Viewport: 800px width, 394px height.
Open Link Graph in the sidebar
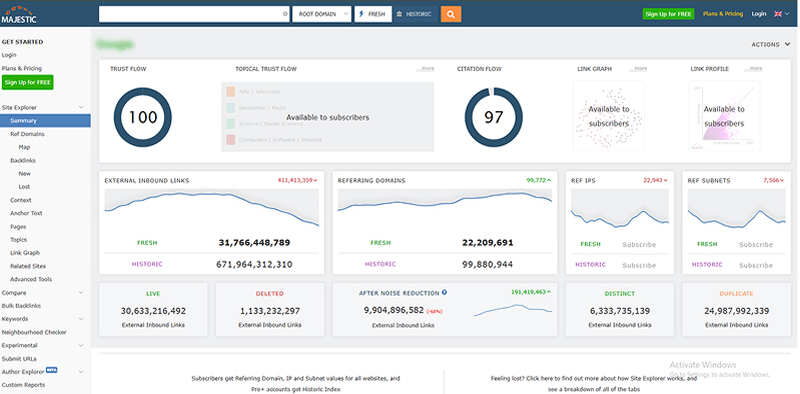coord(24,253)
